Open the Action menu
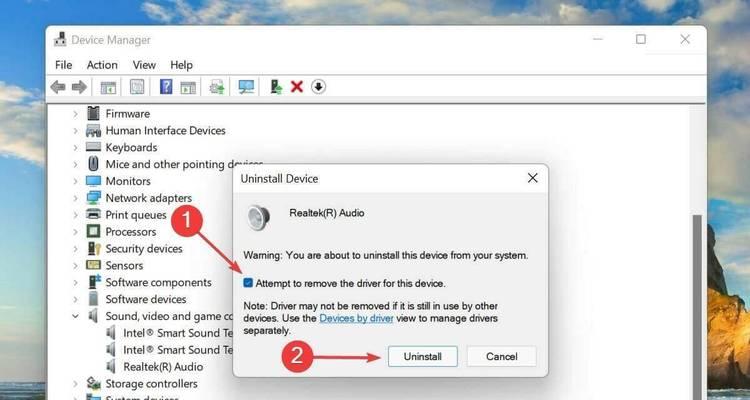 coord(102,65)
